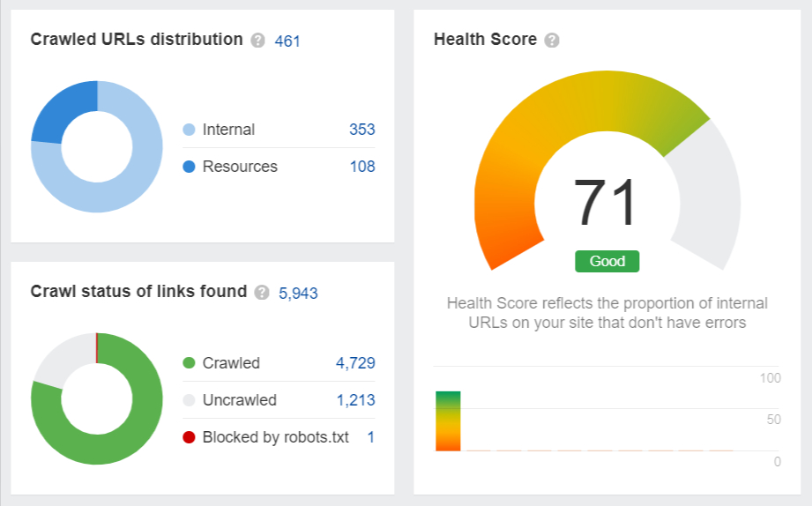Open the 1,213 uncrawled links count

click(355, 400)
